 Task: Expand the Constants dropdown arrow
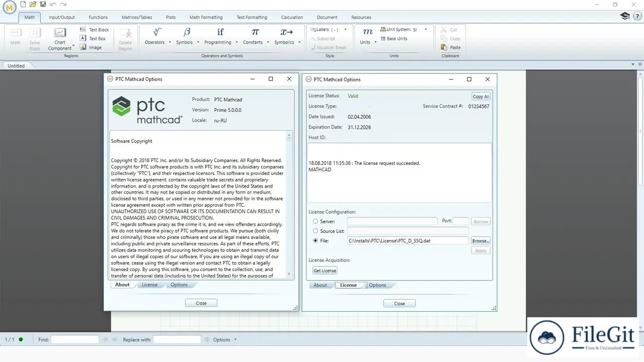[268, 42]
